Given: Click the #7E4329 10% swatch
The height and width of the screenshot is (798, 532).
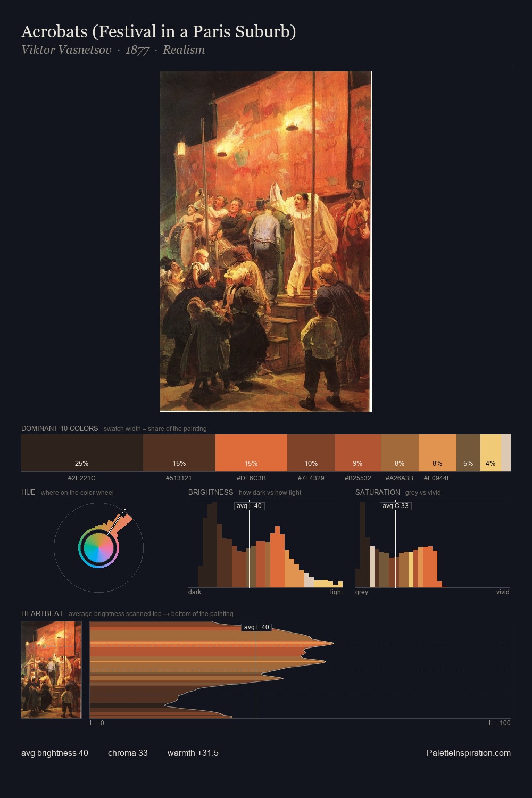Looking at the screenshot, I should coord(311,453).
